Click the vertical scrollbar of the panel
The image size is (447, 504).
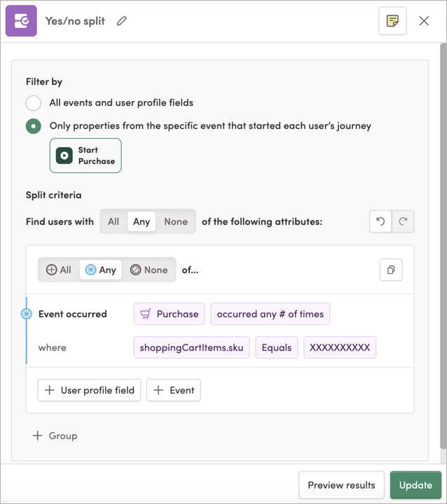point(443,246)
